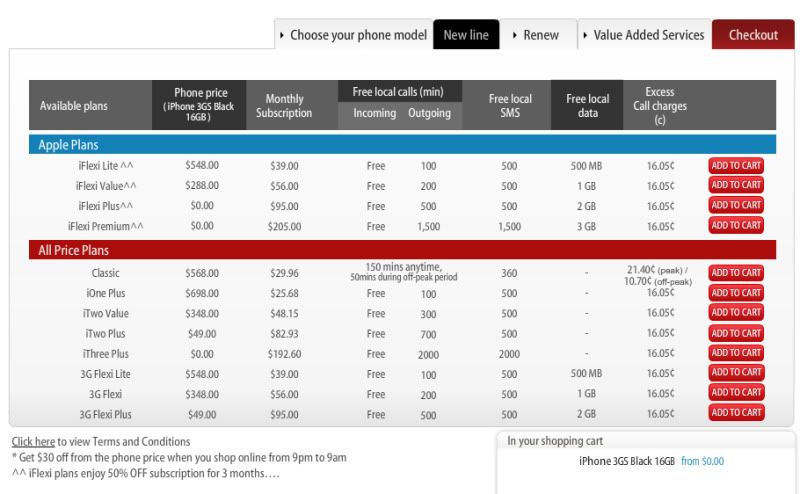Add iTwo Value plan to cart
Image resolution: width=800 pixels, height=494 pixels.
coord(736,313)
